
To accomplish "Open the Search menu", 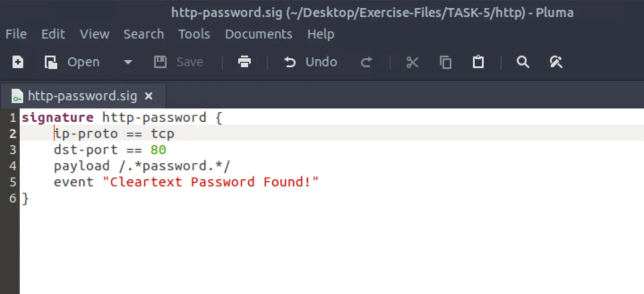I will tap(144, 34).
